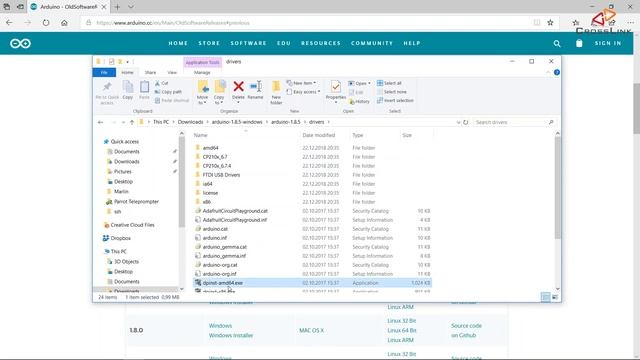Switch to the Share ribbon tab
The height and width of the screenshot is (360, 640).
point(150,72)
